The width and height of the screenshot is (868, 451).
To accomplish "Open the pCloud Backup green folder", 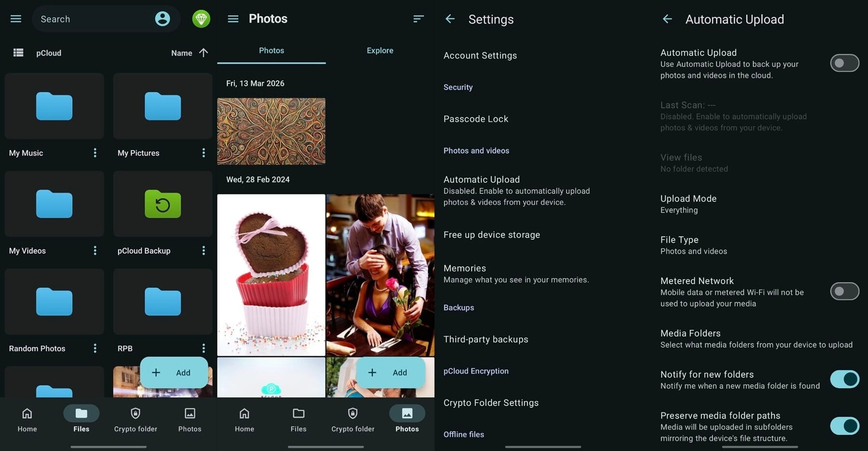I will click(163, 204).
